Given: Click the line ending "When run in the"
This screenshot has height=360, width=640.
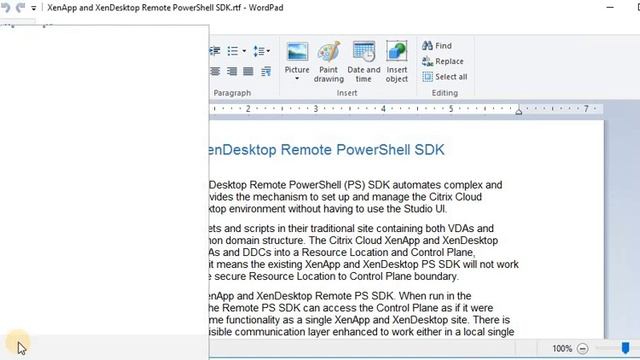Looking at the screenshot, I should coord(340,296).
